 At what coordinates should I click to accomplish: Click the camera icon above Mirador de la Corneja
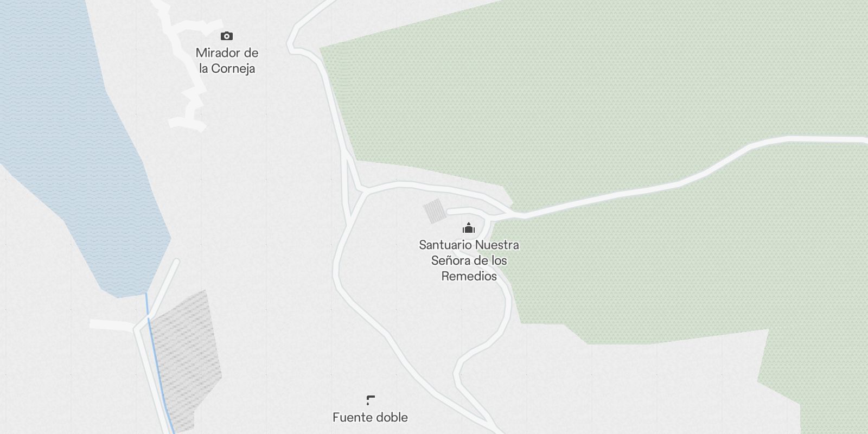tap(227, 36)
